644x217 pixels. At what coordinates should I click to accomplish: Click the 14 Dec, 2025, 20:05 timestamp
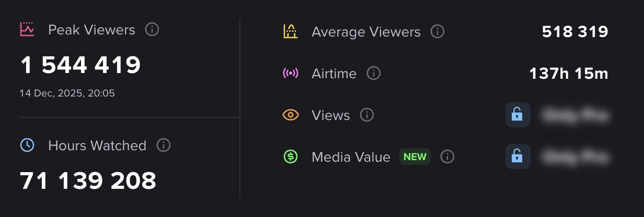click(67, 93)
